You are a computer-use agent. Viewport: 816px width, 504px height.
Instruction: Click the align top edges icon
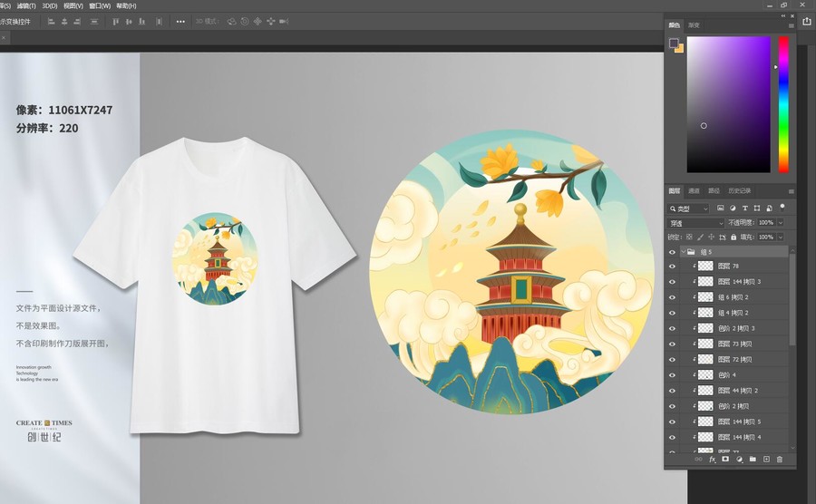(x=115, y=22)
